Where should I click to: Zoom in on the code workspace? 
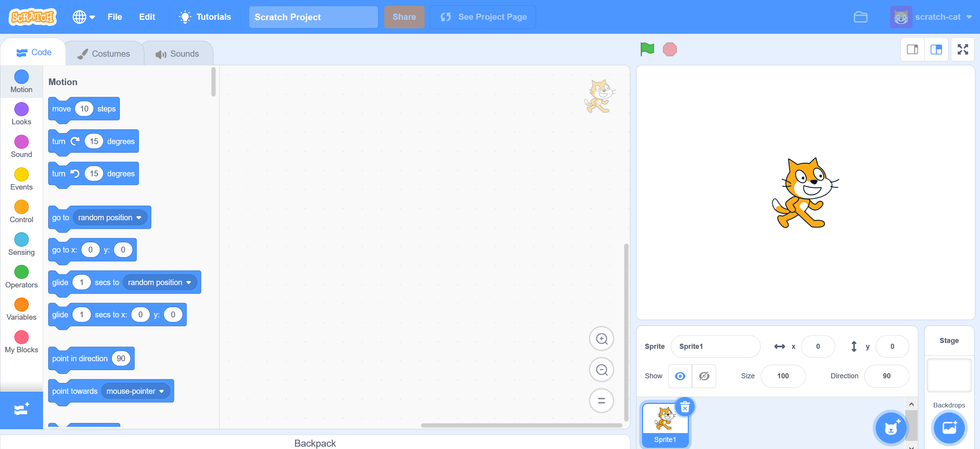[601, 338]
